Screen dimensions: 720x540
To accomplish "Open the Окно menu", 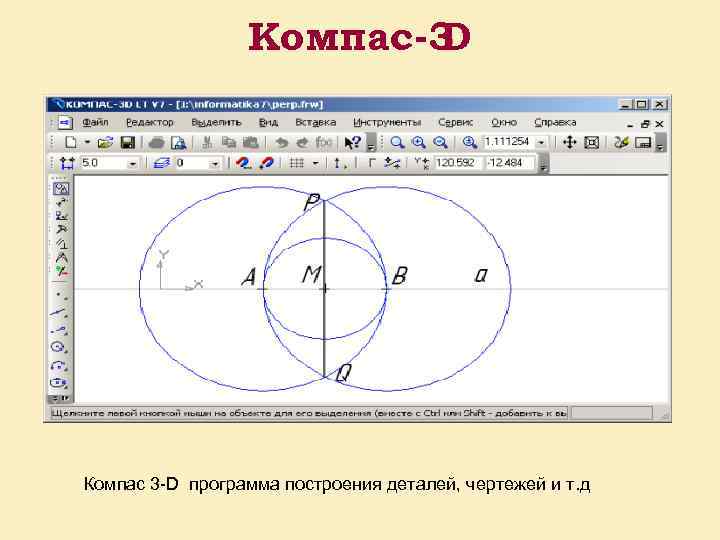I will [504, 123].
